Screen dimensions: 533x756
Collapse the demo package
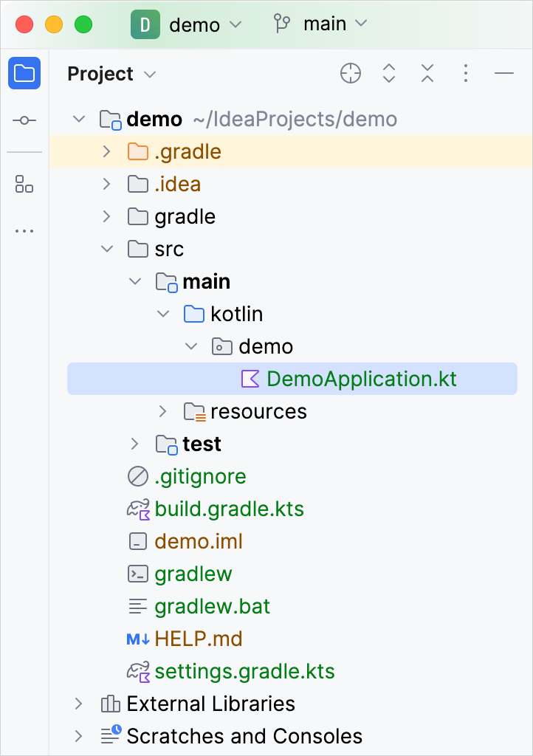tap(191, 347)
